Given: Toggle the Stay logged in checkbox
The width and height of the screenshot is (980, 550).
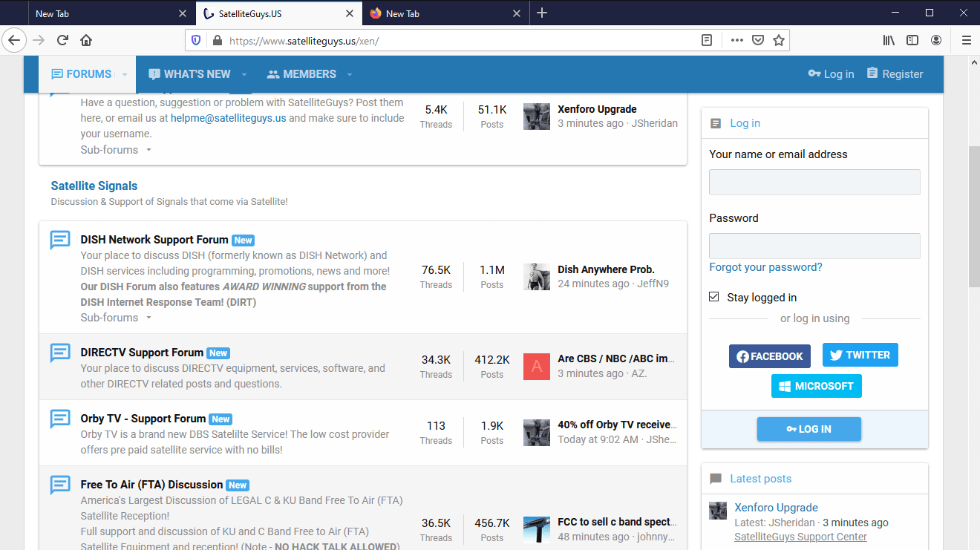Looking at the screenshot, I should pyautogui.click(x=714, y=297).
